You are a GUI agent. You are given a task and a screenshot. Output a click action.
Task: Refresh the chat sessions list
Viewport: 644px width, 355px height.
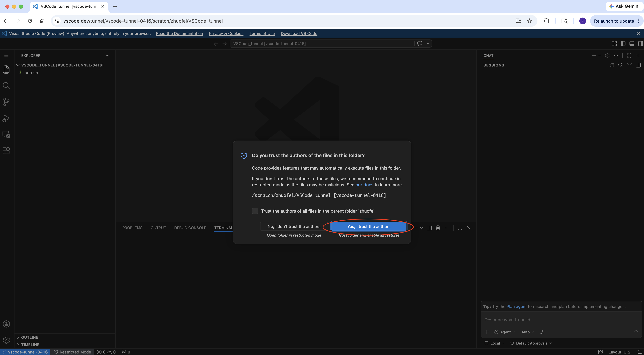(x=612, y=65)
